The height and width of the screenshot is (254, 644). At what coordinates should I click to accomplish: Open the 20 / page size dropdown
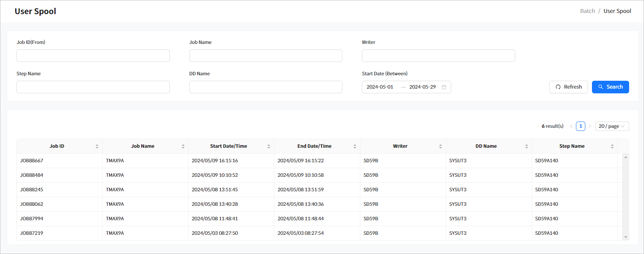click(x=612, y=126)
